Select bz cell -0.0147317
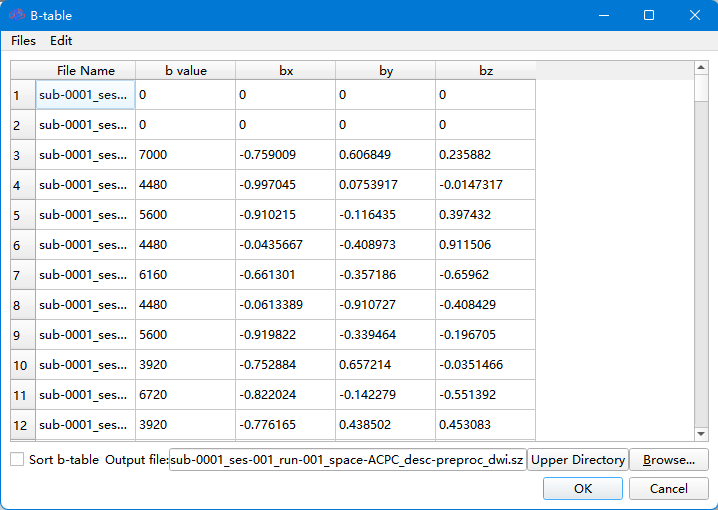 [x=485, y=185]
